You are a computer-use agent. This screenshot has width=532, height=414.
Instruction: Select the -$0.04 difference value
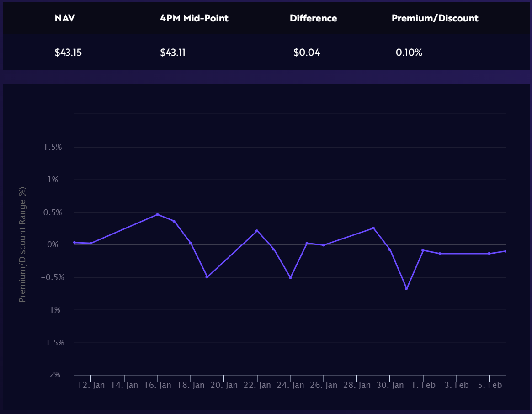[305, 52]
